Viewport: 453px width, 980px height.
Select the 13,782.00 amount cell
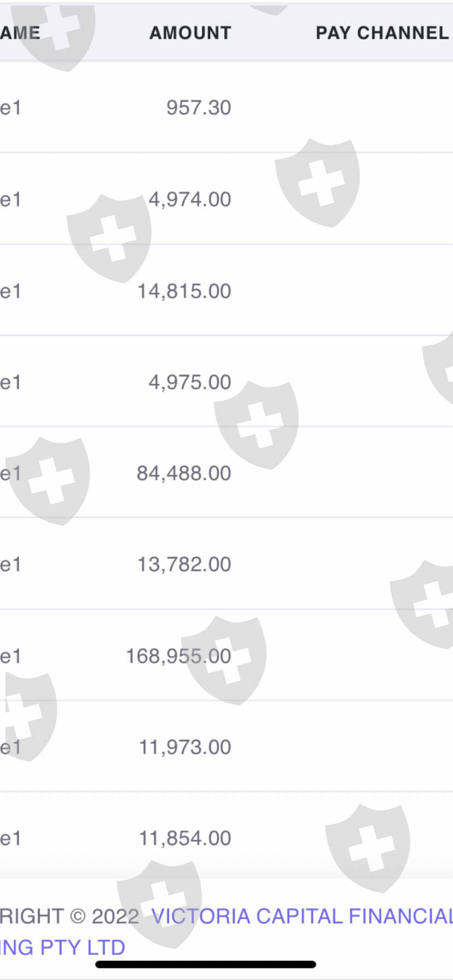coord(184,564)
